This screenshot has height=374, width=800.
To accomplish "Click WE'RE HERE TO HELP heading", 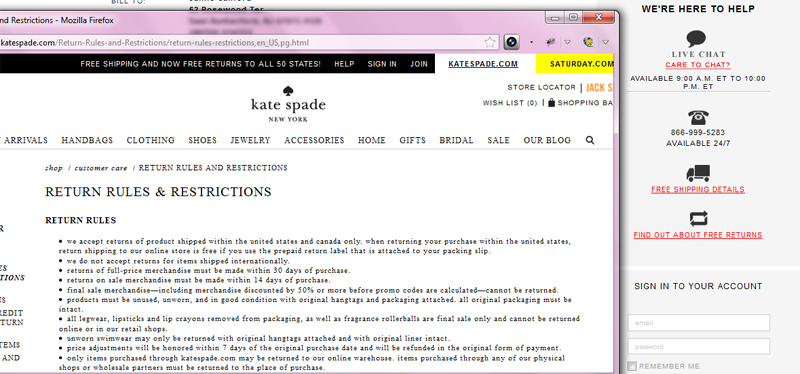I will (698, 9).
